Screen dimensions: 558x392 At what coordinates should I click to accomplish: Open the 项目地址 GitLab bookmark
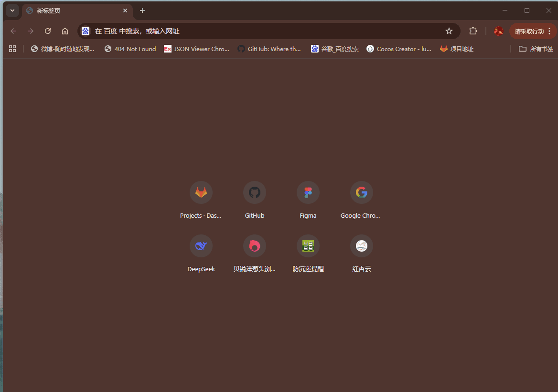[x=457, y=49]
